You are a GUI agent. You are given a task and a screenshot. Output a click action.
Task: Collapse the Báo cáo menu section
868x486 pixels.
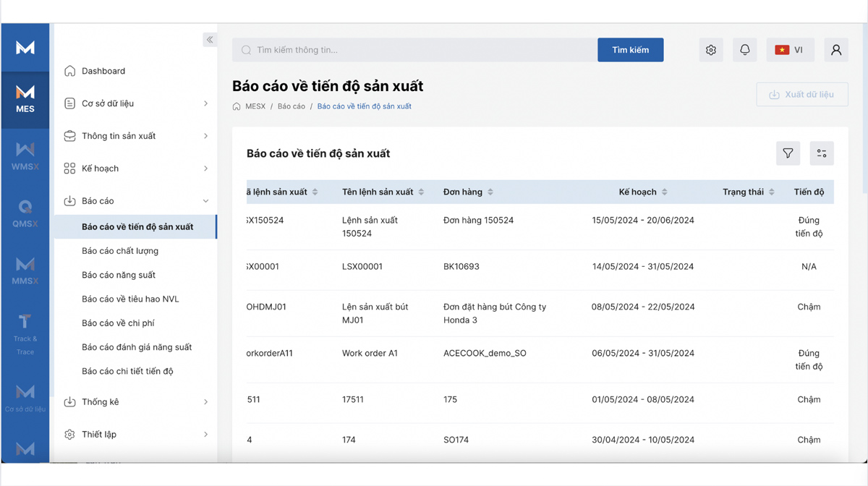click(136, 201)
